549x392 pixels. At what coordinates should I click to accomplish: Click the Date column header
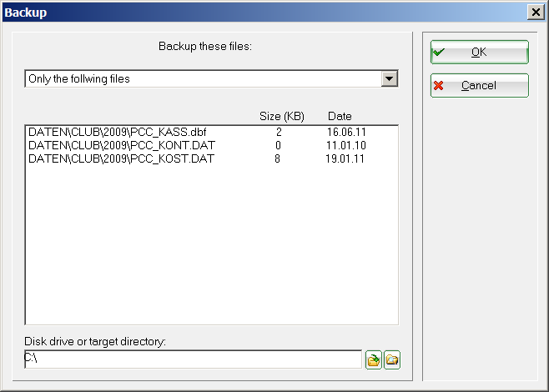(340, 116)
